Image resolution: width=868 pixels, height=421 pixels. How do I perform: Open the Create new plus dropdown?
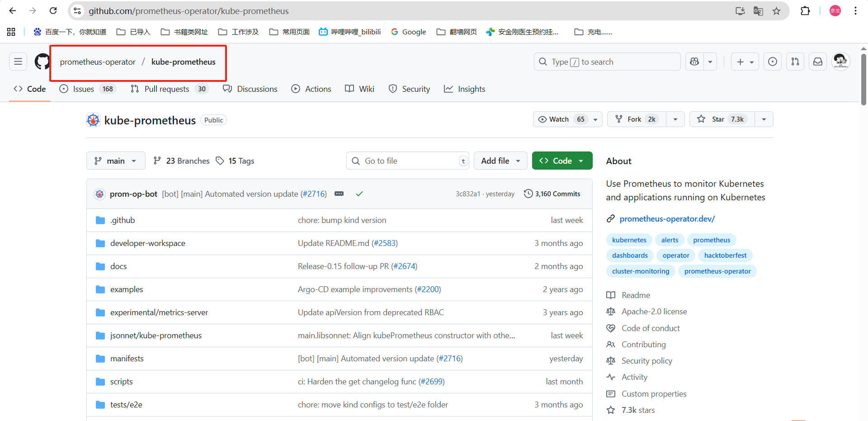pos(745,61)
